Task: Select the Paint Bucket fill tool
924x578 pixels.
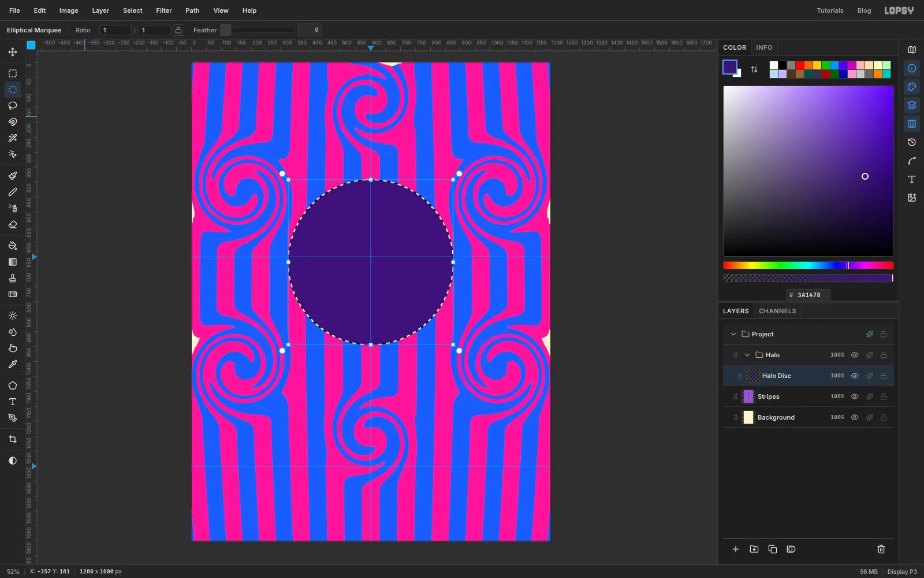Action: click(13, 246)
